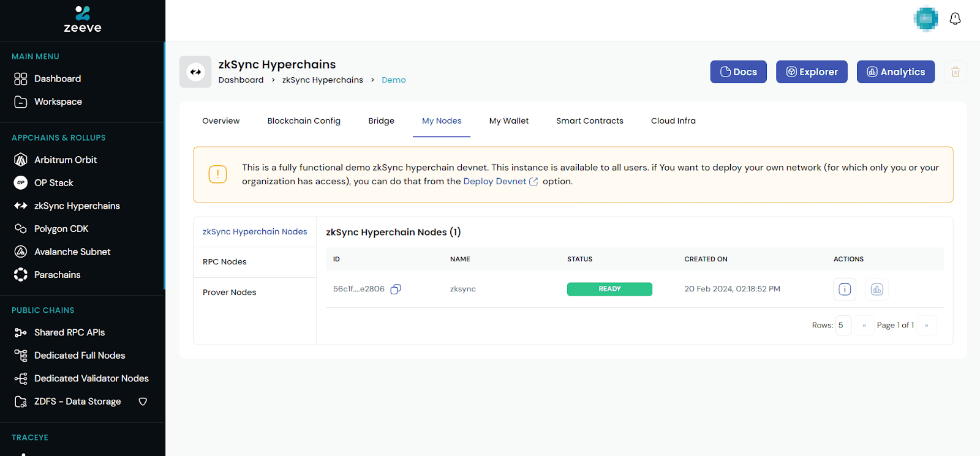This screenshot has height=456, width=980.
Task: Click the Demo breadcrumb
Action: click(x=393, y=80)
